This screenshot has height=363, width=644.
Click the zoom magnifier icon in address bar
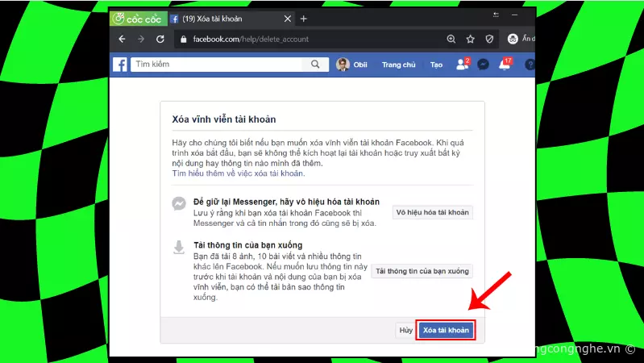pyautogui.click(x=451, y=39)
